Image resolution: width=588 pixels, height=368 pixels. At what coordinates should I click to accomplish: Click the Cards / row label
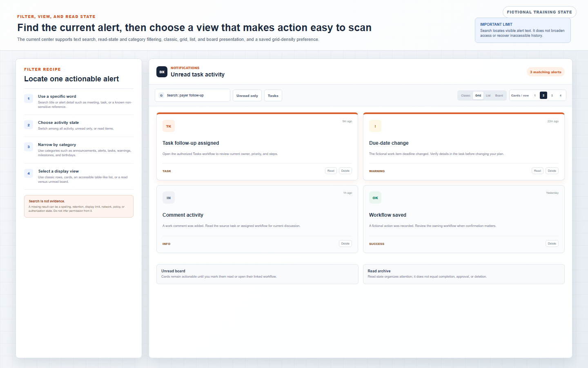(x=520, y=96)
